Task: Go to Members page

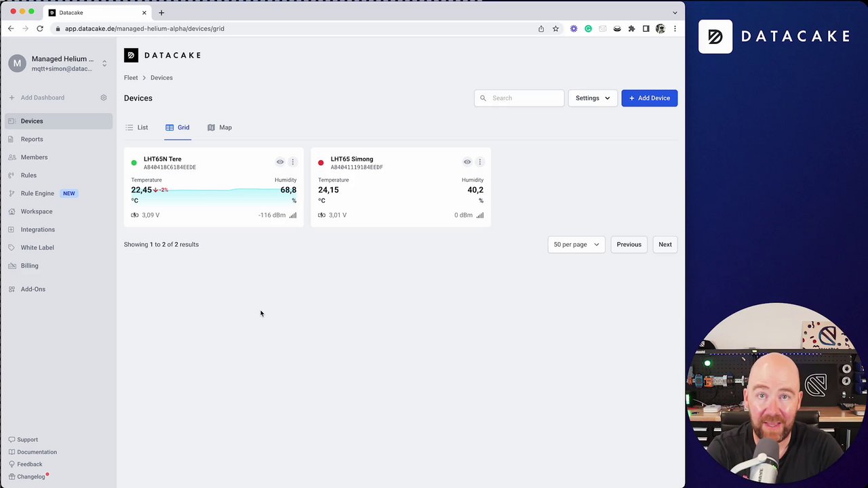Action: [x=34, y=157]
